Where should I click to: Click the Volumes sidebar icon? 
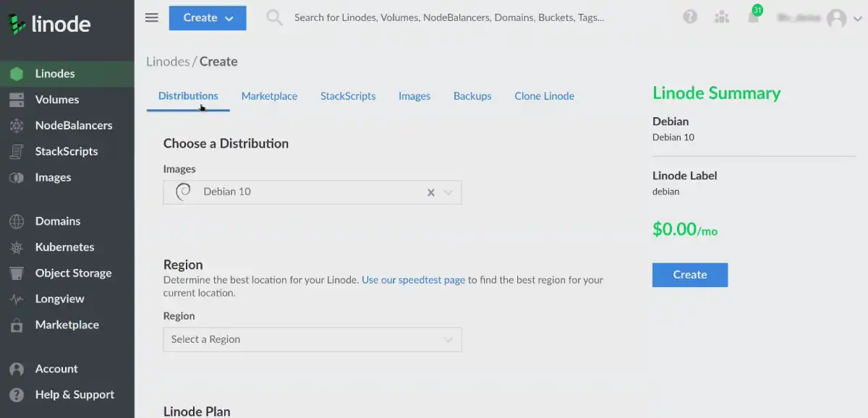(x=17, y=100)
